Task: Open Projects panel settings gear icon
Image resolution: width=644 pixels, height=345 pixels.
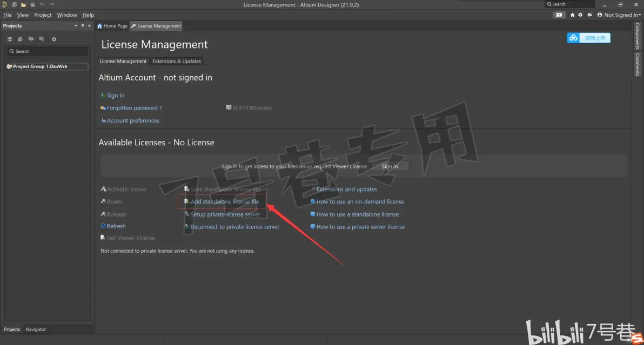Action: tap(54, 39)
